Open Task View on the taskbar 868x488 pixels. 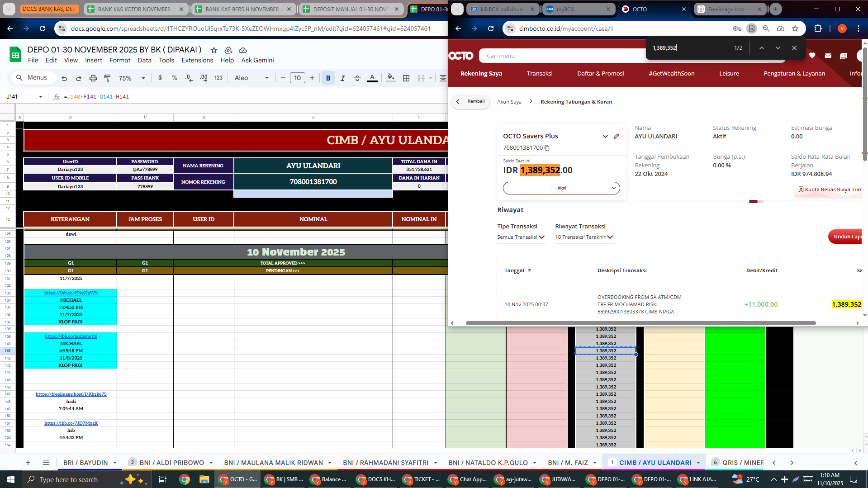click(x=163, y=479)
